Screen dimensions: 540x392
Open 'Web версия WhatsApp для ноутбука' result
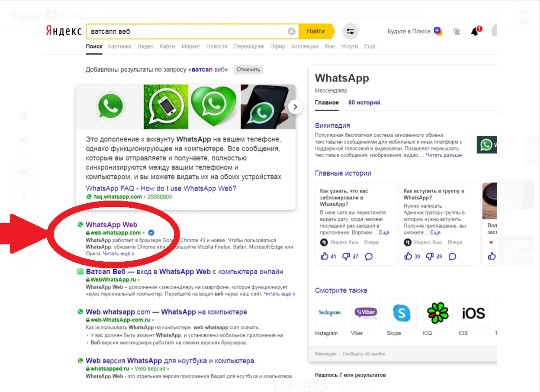[x=170, y=361]
